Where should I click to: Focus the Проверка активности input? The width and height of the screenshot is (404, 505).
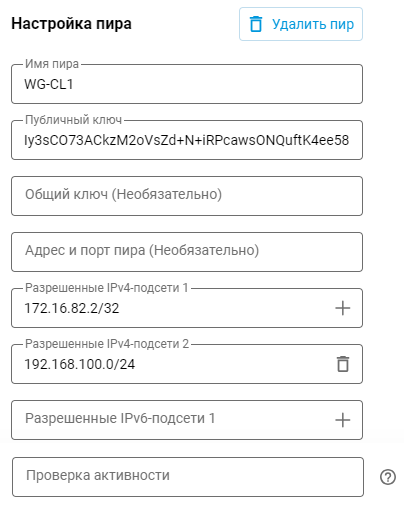[188, 477]
